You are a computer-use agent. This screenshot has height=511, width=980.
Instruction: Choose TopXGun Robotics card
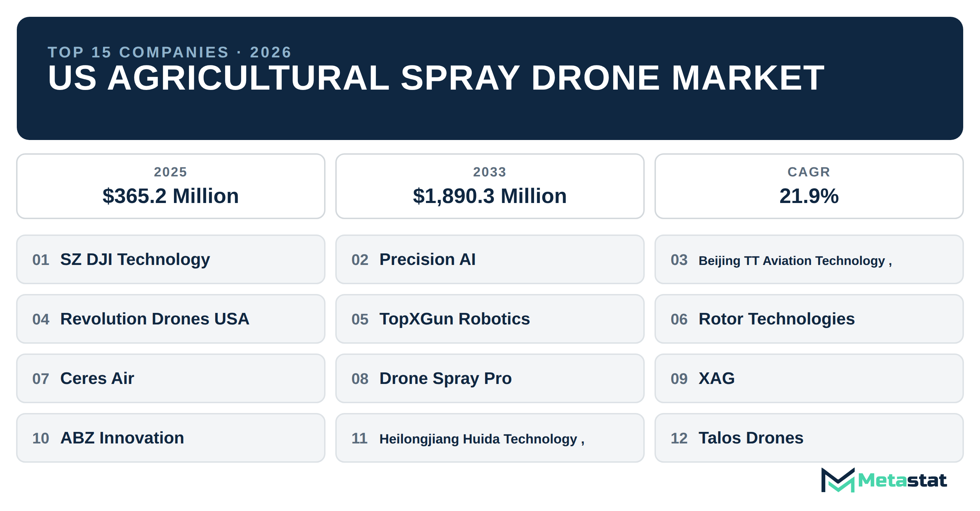click(490, 319)
